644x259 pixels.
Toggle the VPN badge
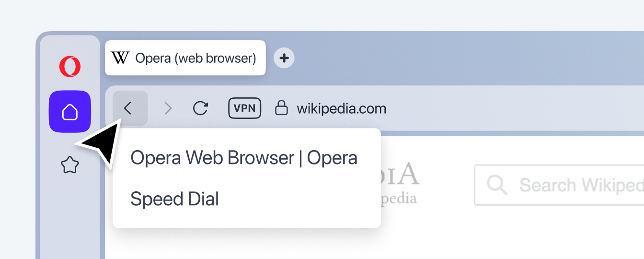click(245, 108)
